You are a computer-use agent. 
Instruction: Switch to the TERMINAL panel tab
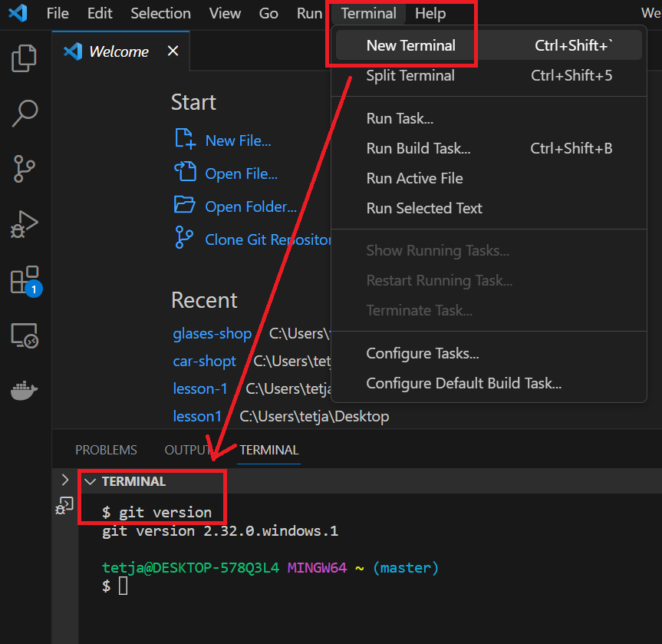269,450
